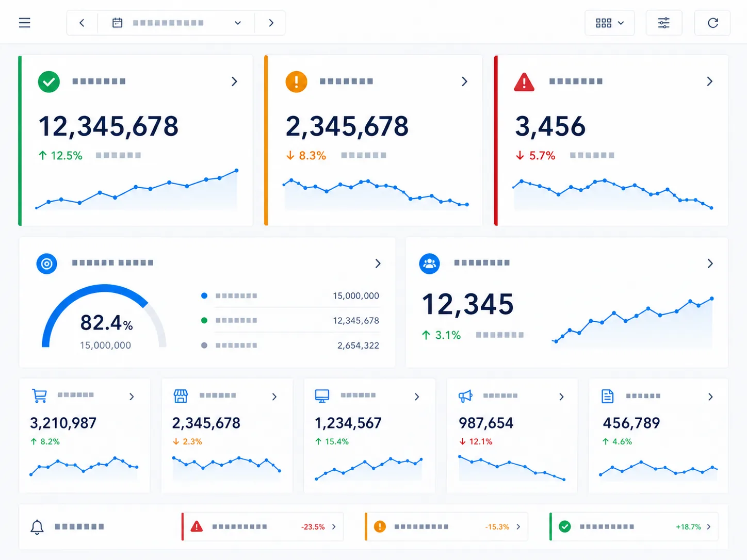Click the 3,456 card sparkline chart
The image size is (747, 560).
pyautogui.click(x=612, y=195)
